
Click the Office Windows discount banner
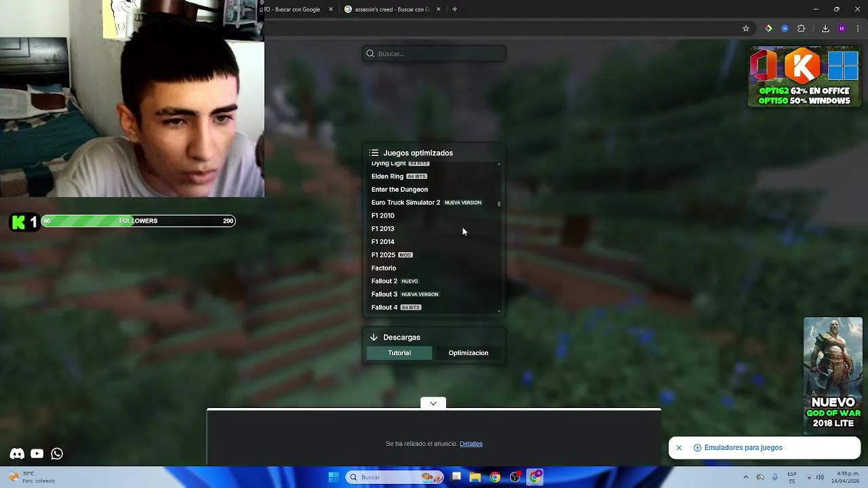[x=804, y=77]
